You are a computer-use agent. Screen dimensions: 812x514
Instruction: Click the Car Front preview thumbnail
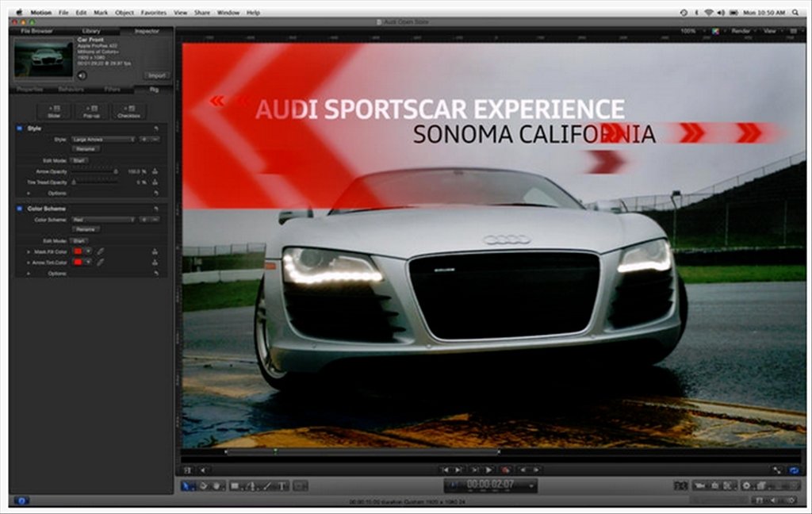(44, 59)
